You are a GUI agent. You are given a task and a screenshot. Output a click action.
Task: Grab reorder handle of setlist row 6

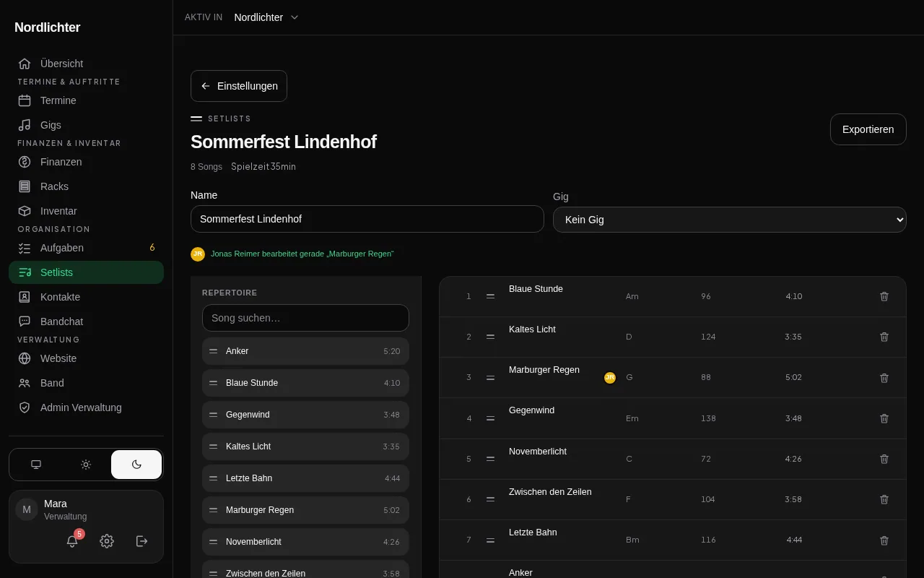(x=491, y=499)
